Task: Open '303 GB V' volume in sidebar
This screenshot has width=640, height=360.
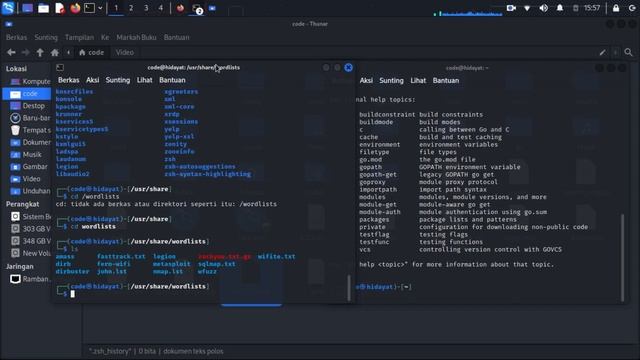Action: (27, 229)
